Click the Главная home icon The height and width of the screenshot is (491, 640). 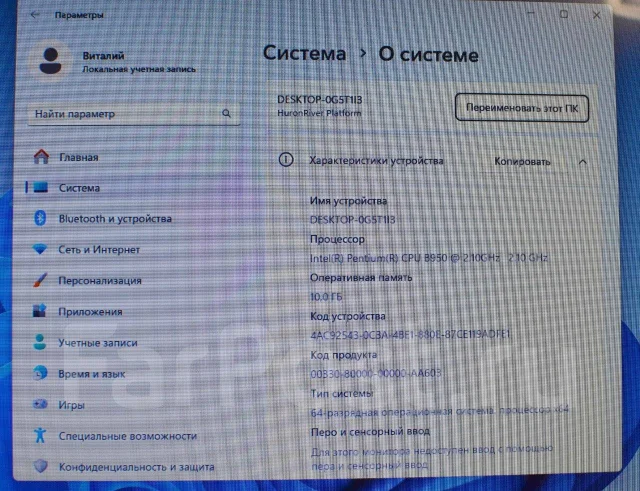(41, 157)
